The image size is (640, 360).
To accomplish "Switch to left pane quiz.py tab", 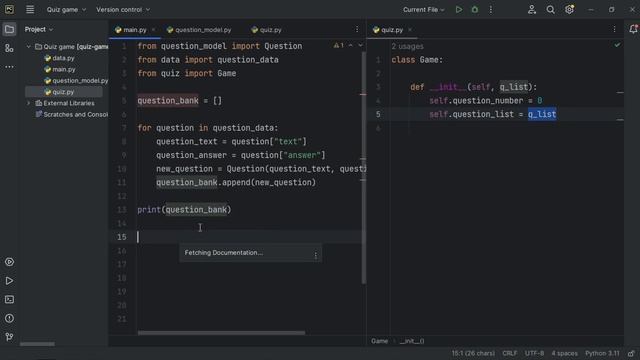I will point(267,30).
